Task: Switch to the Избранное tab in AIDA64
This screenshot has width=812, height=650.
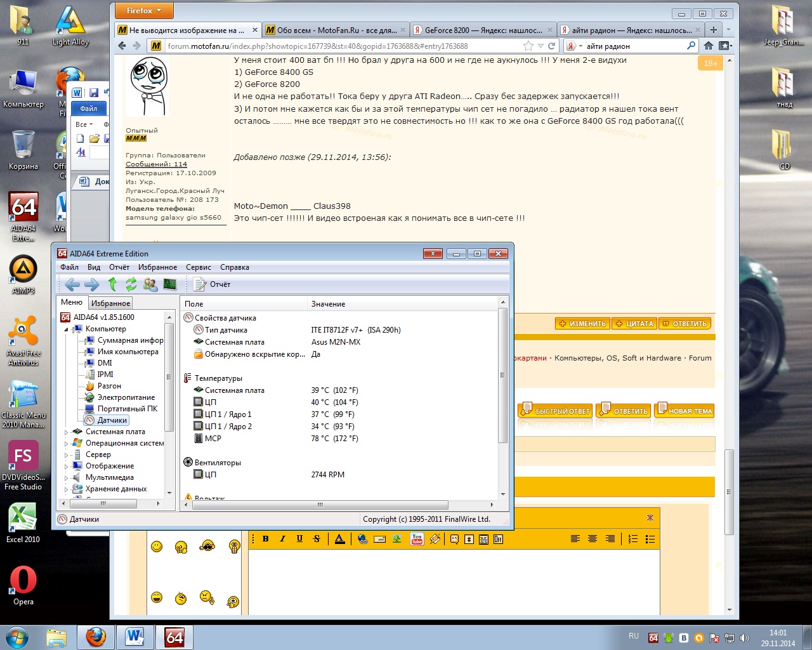Action: pos(110,303)
